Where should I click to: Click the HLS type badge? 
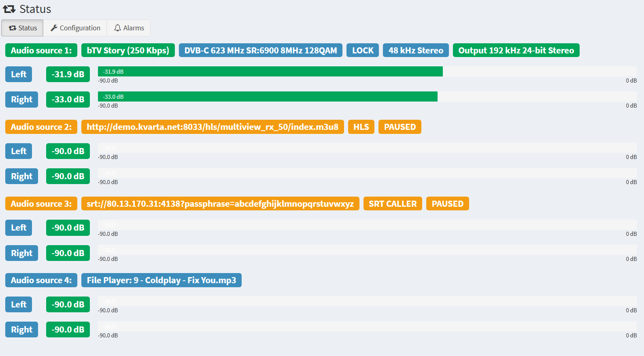pyautogui.click(x=361, y=127)
